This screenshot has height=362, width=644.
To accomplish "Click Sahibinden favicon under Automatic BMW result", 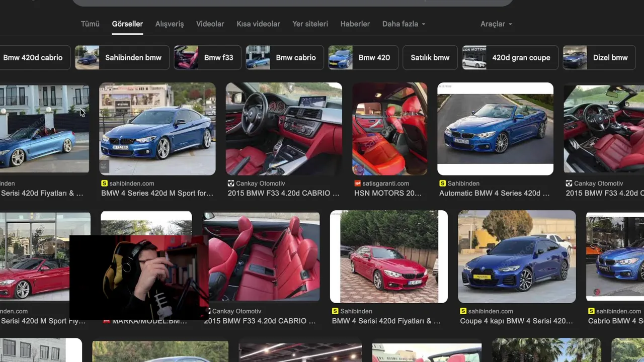I will click(443, 184).
